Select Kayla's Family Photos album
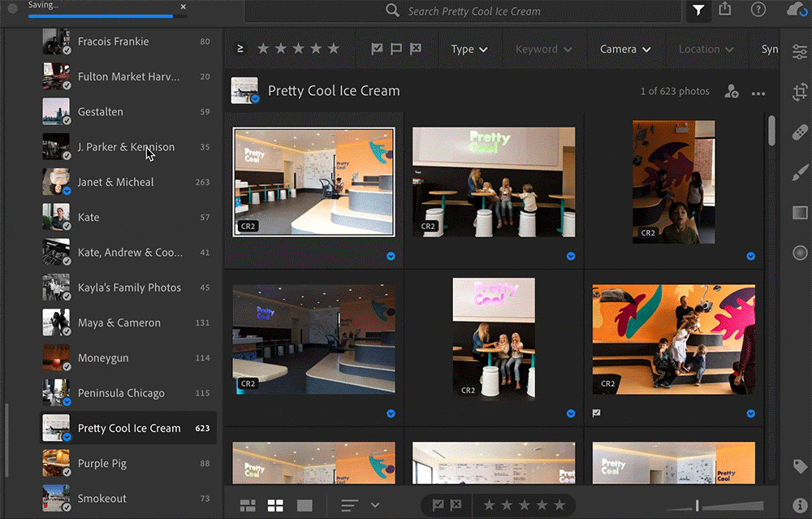812x519 pixels. click(128, 288)
